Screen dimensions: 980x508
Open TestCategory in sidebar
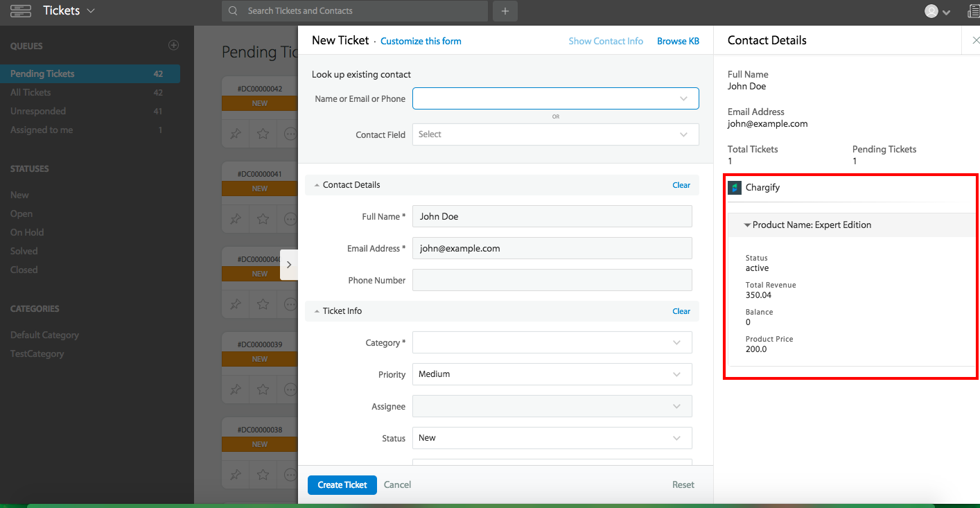pos(37,354)
